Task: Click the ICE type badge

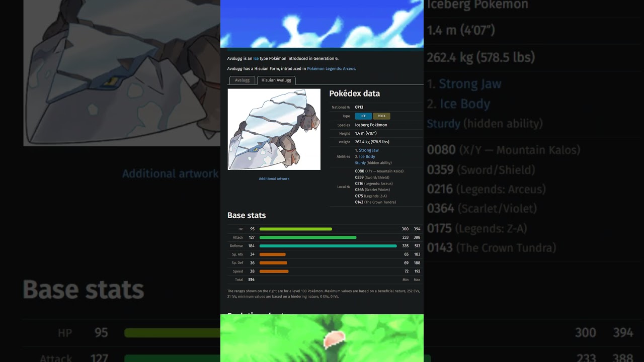Action: point(363,116)
